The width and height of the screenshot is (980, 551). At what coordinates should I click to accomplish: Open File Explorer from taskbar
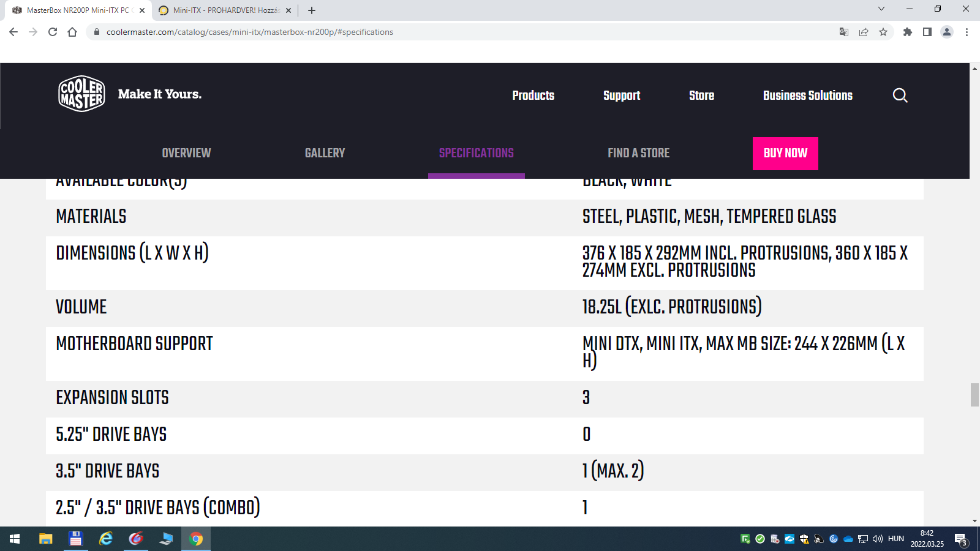point(46,539)
